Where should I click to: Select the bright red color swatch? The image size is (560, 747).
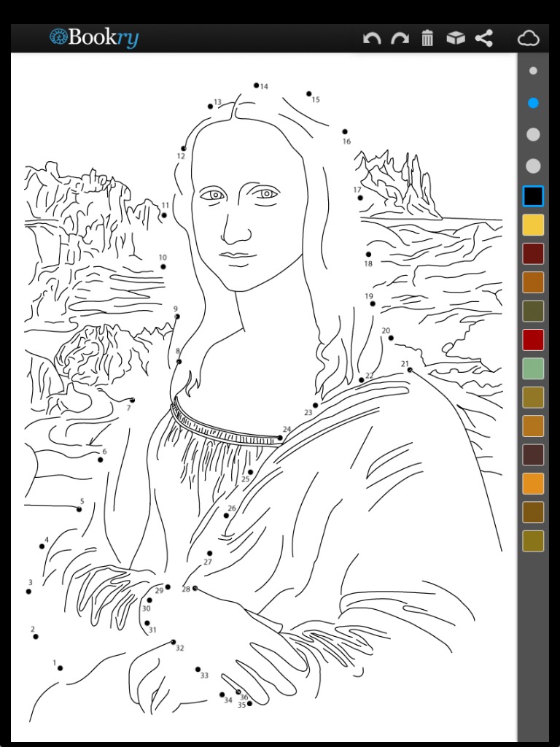(x=533, y=339)
